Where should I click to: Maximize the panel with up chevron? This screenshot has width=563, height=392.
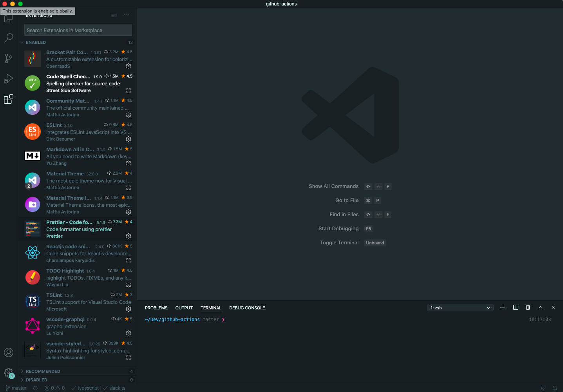click(541, 307)
